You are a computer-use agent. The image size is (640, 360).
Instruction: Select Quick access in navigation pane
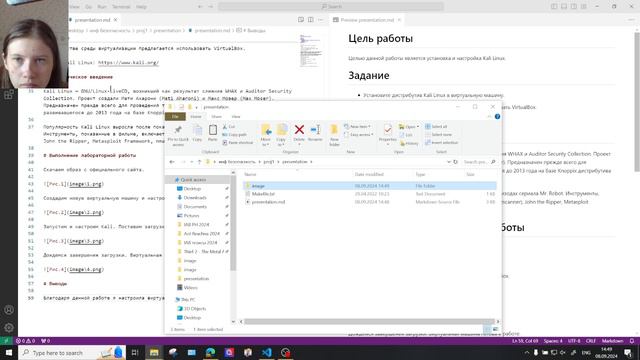tap(193, 180)
